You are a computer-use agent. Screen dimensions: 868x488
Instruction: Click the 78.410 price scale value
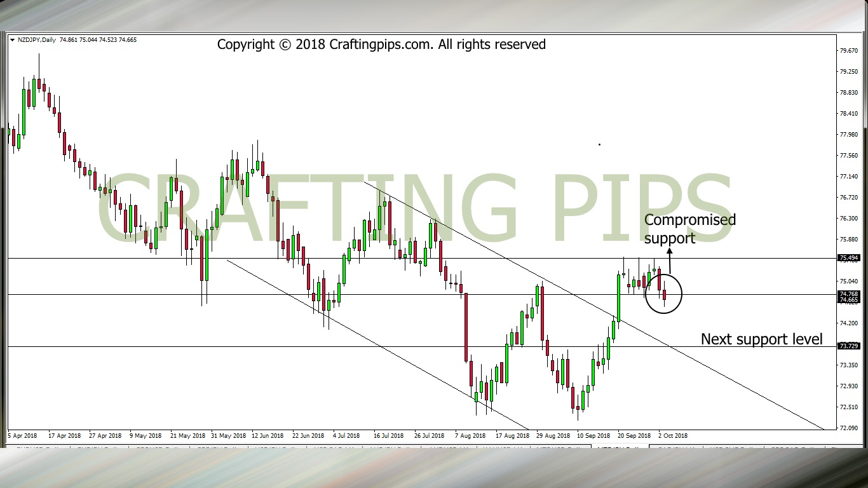tap(849, 114)
